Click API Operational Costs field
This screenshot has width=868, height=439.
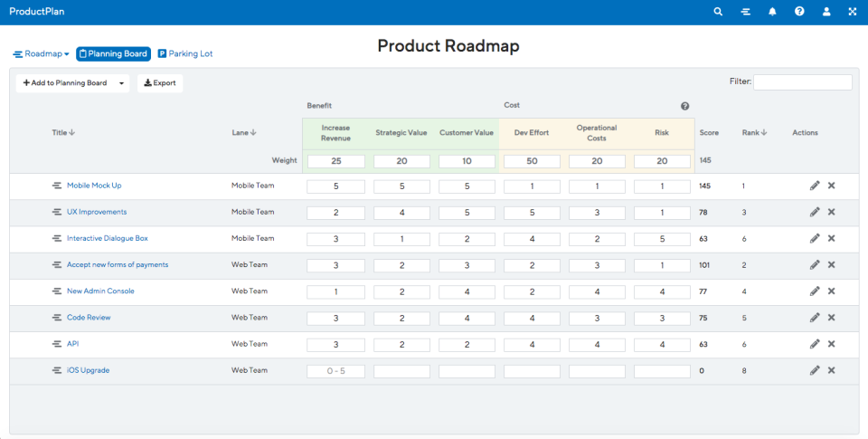tap(597, 345)
